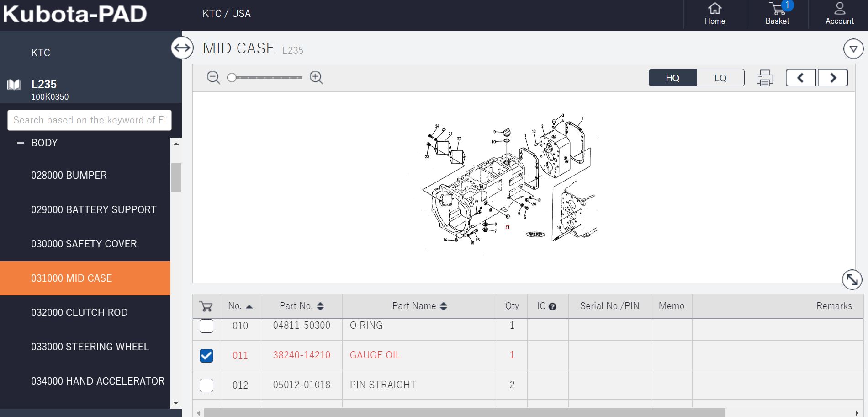Click the Memo column header

672,306
